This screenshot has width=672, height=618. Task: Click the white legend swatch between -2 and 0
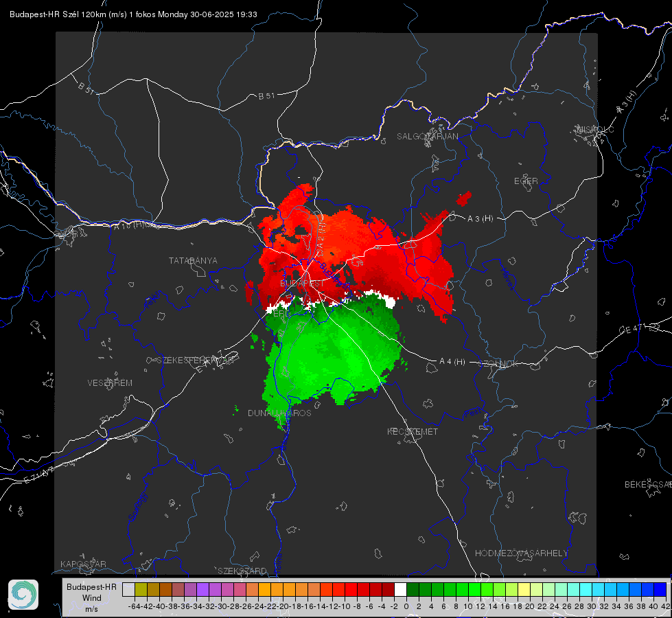pyautogui.click(x=400, y=589)
